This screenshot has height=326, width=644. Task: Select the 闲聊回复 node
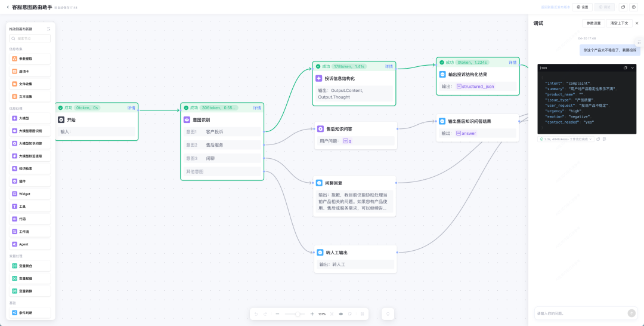(x=354, y=196)
